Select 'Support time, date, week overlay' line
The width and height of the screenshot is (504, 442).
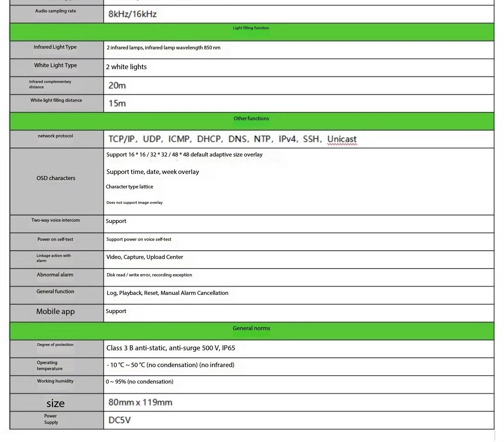153,172
